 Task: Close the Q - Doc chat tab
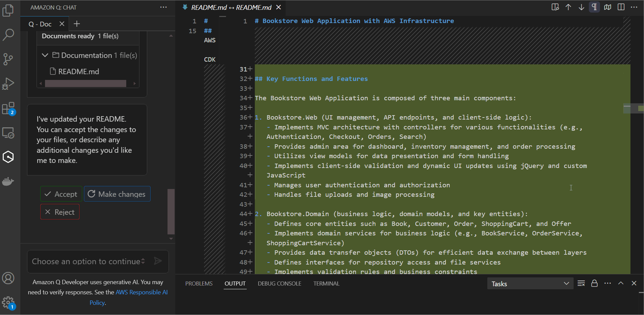pos(62,24)
